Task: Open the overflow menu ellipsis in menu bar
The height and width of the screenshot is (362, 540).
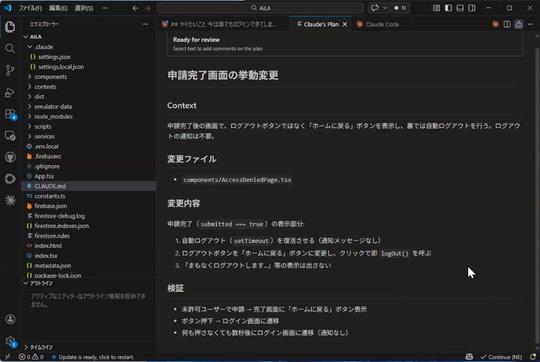Action: [105, 8]
